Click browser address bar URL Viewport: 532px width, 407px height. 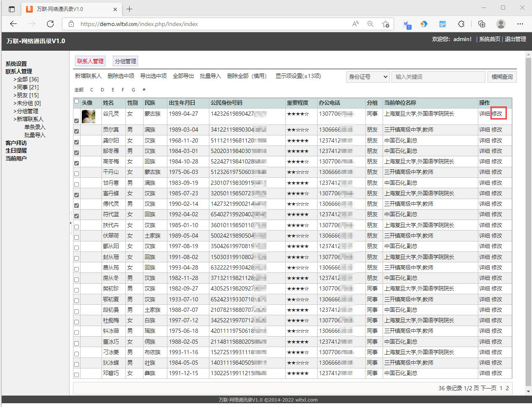(x=139, y=24)
